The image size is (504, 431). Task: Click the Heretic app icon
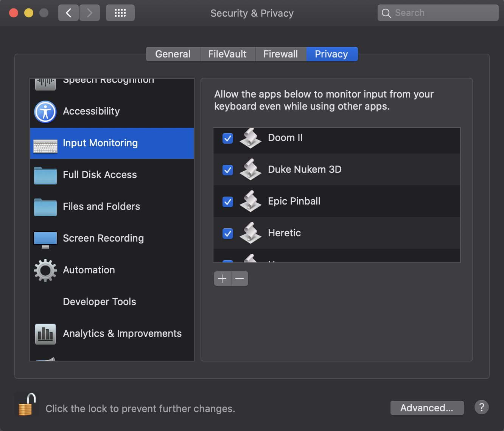click(250, 233)
